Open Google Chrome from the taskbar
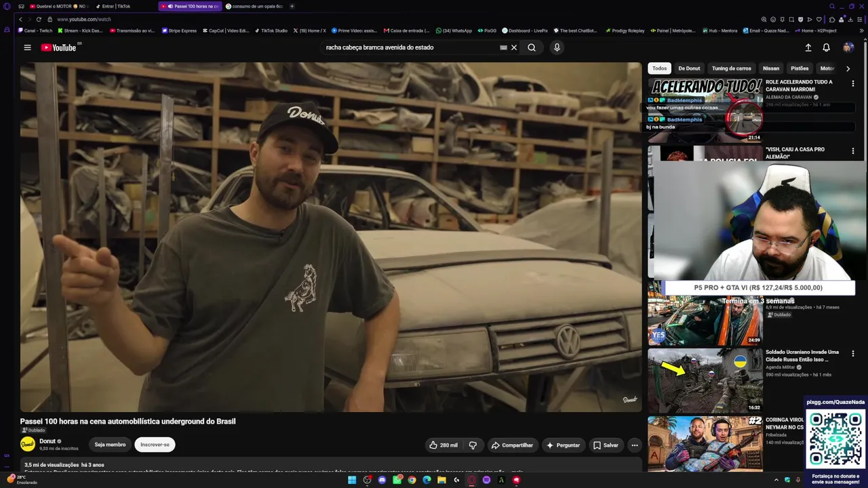This screenshot has height=488, width=868. pyautogui.click(x=412, y=480)
